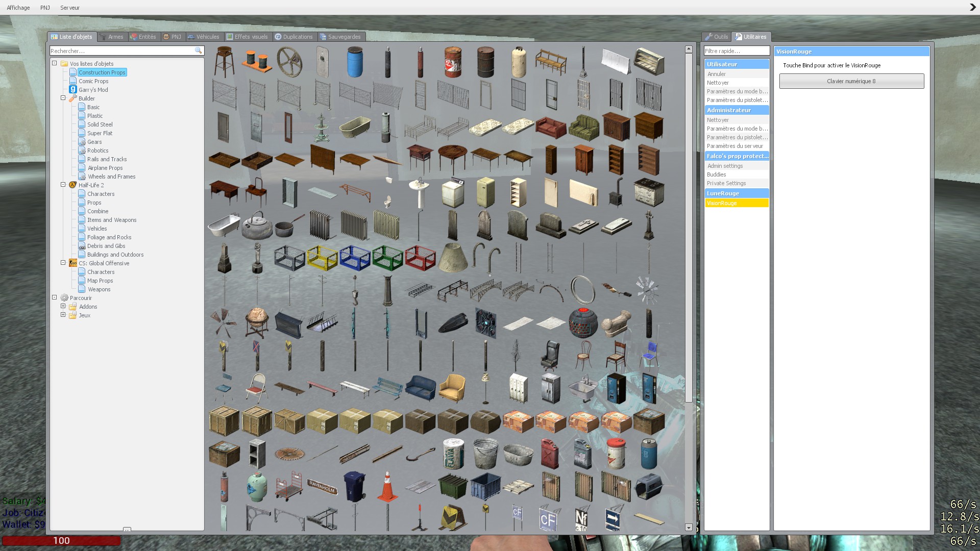The image size is (980, 551).
Task: Select the blue armchair sofa prop
Action: (x=420, y=388)
